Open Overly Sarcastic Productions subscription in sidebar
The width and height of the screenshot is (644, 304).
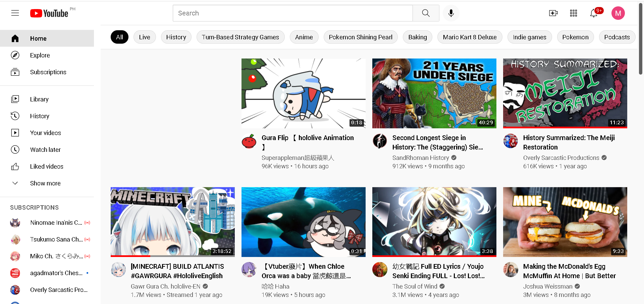[x=47, y=290]
